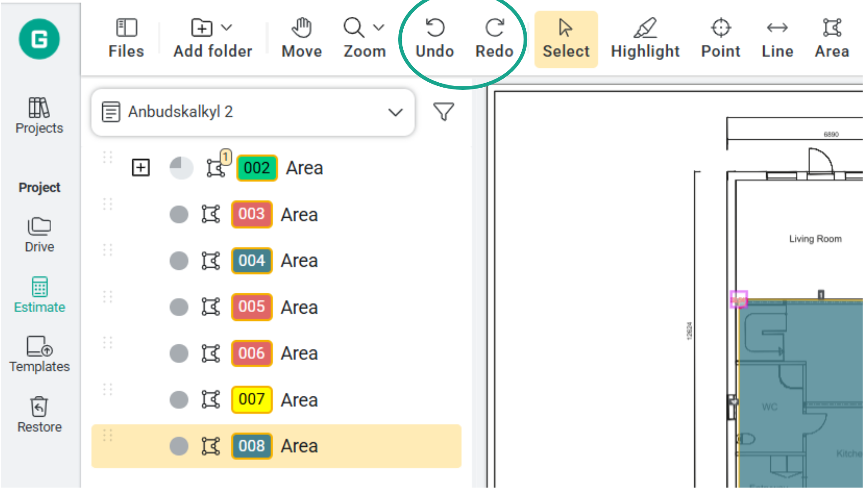Click the red 003 color badge
This screenshot has width=868, height=488.
252,214
